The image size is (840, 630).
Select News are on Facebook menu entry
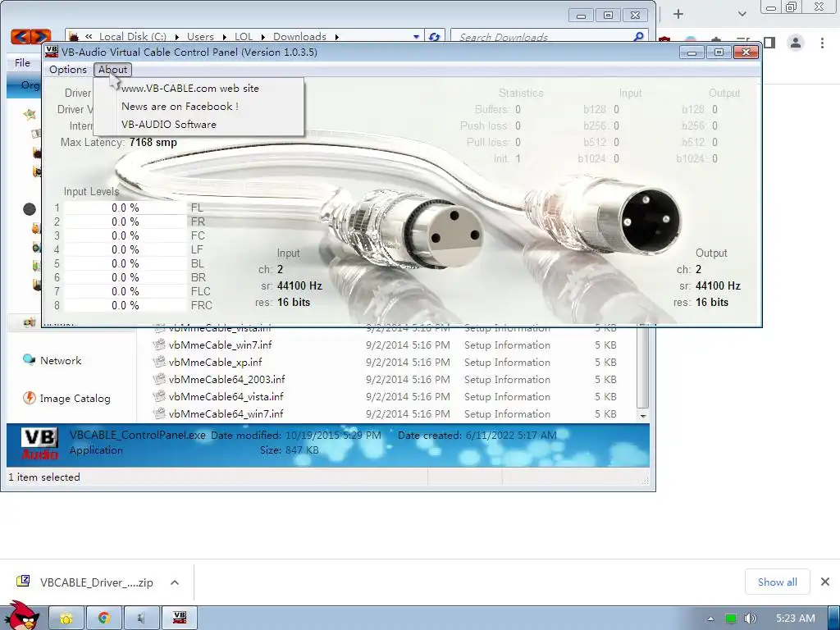(x=180, y=107)
